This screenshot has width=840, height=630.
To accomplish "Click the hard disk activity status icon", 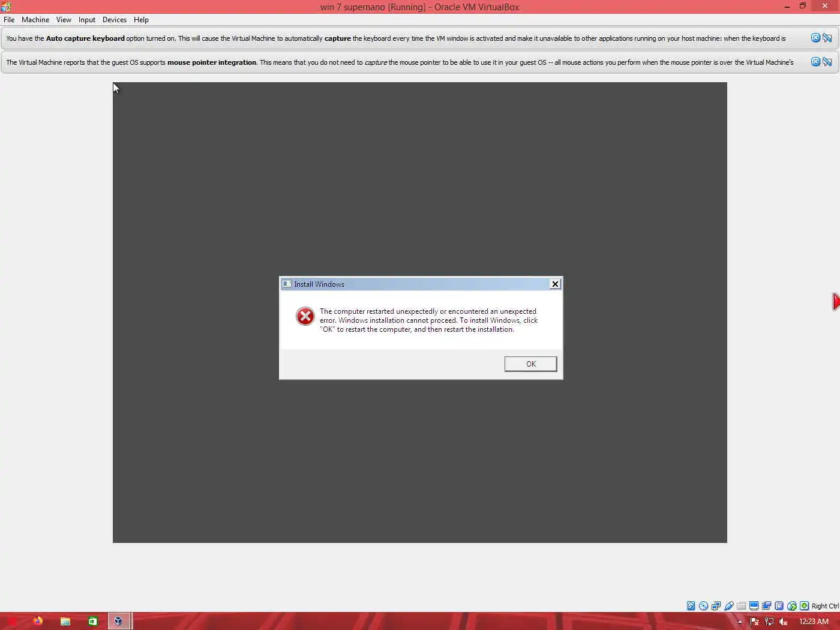I will pyautogui.click(x=691, y=606).
